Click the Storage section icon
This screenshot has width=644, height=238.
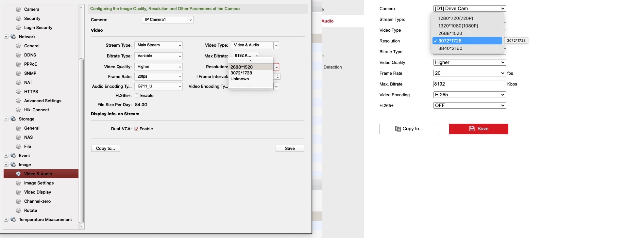(x=13, y=119)
